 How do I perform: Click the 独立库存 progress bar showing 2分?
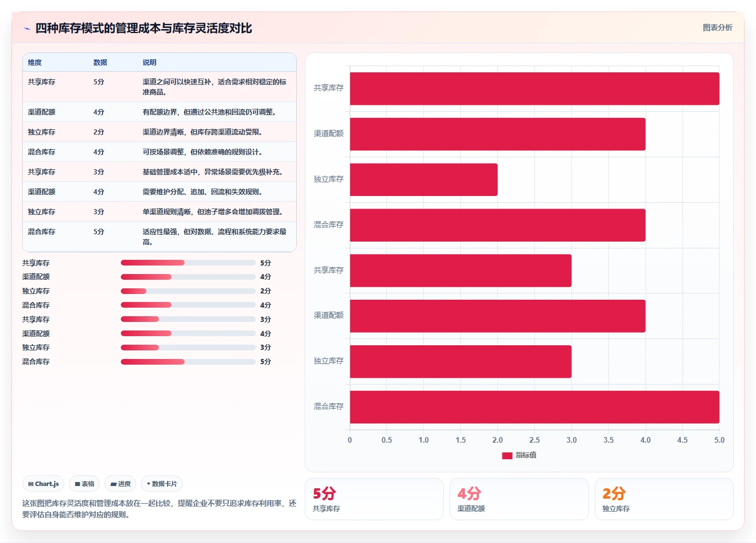188,291
